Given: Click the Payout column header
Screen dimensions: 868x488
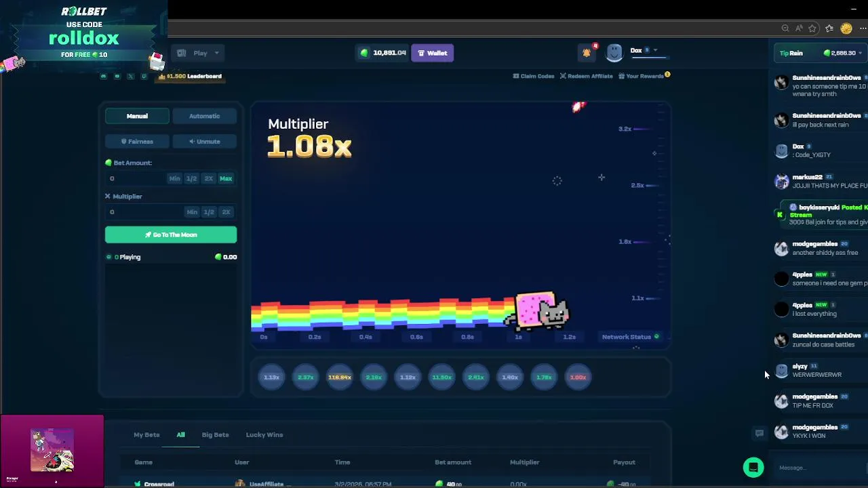Looking at the screenshot, I should pos(624,462).
